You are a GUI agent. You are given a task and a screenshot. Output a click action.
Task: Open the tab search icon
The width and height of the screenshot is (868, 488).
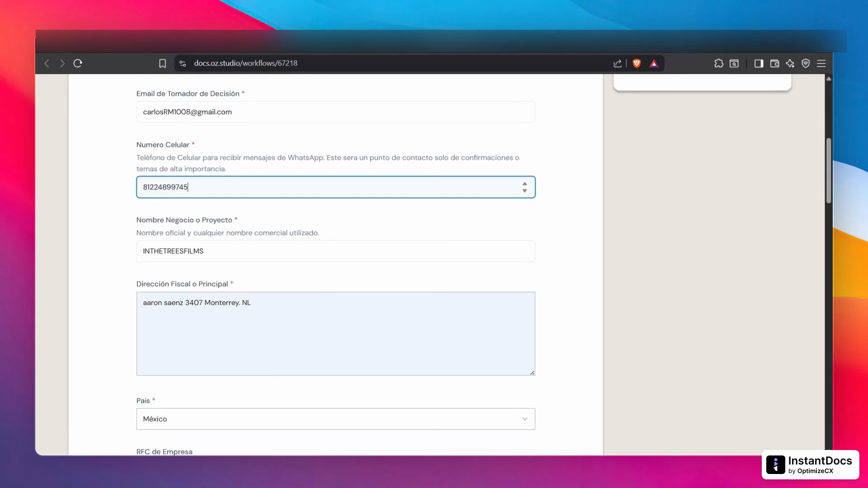point(734,63)
